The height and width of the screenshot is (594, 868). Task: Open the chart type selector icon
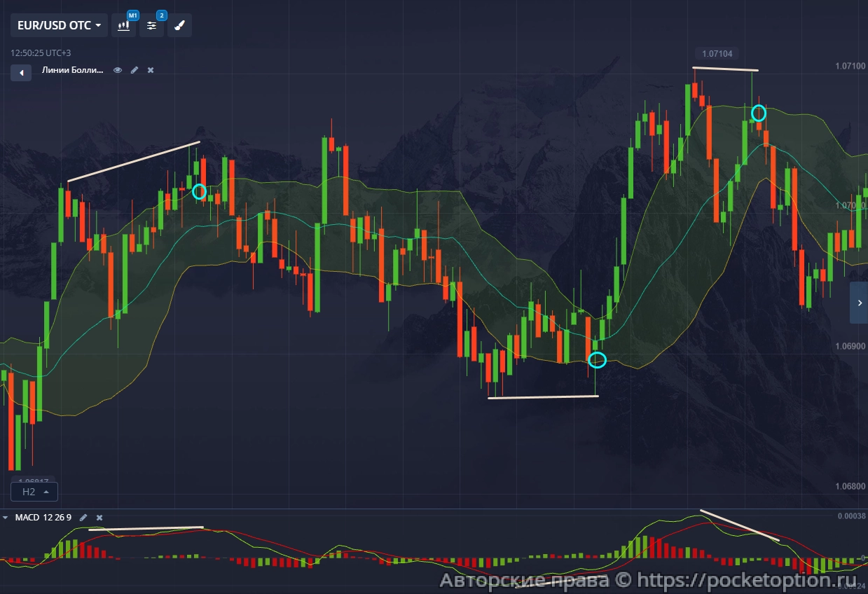pos(124,25)
